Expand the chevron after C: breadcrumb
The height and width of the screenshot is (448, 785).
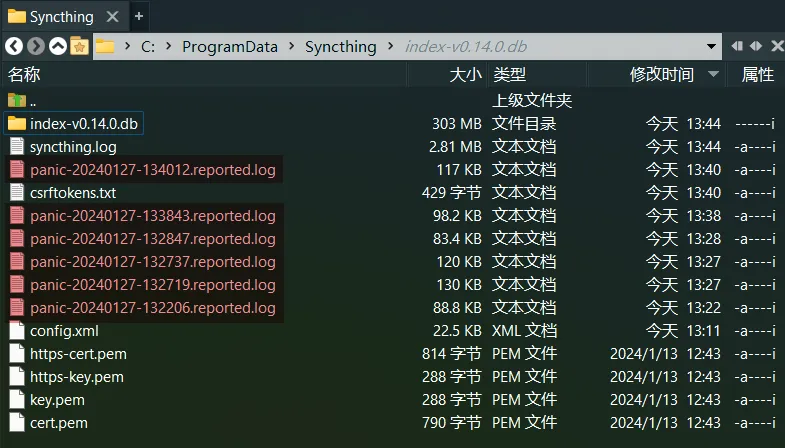click(x=169, y=46)
